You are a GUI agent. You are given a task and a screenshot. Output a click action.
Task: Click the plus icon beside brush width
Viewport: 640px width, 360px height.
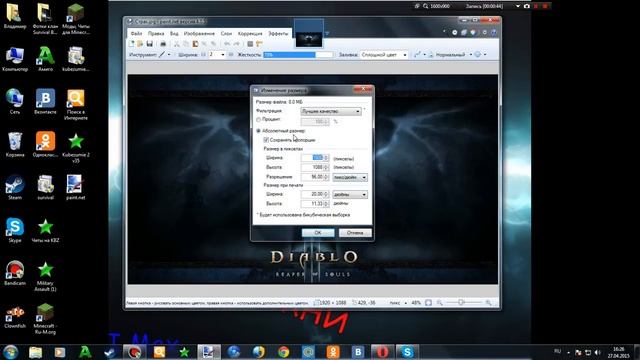[231, 55]
